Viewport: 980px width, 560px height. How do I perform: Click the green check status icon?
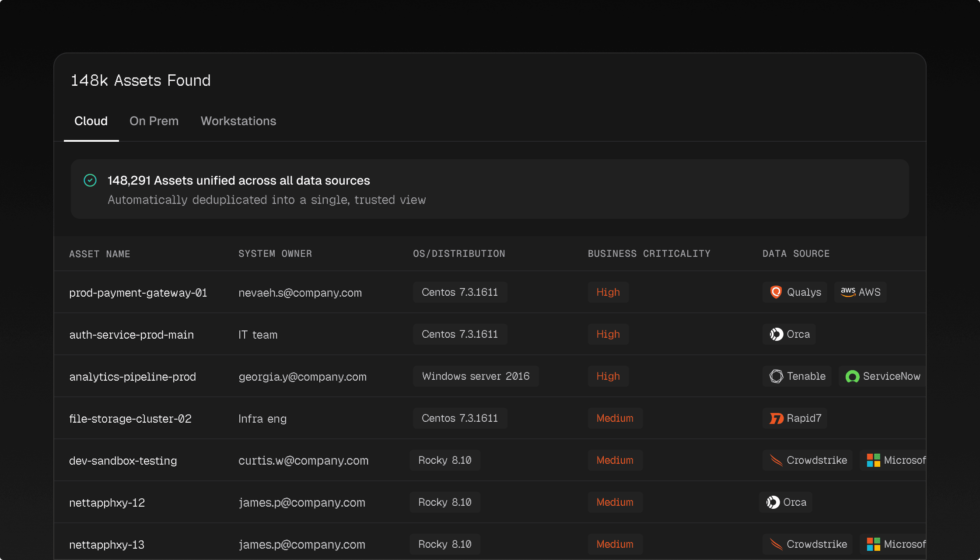[90, 180]
